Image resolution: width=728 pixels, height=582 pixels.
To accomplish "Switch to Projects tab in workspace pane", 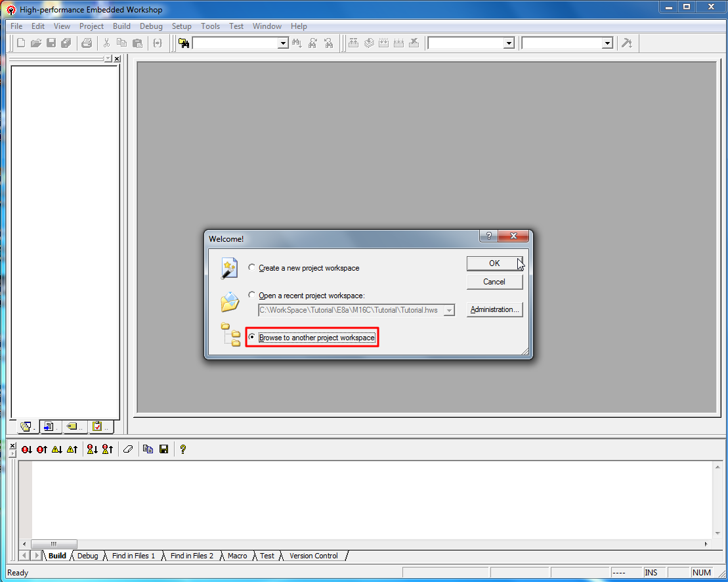I will pyautogui.click(x=28, y=426).
